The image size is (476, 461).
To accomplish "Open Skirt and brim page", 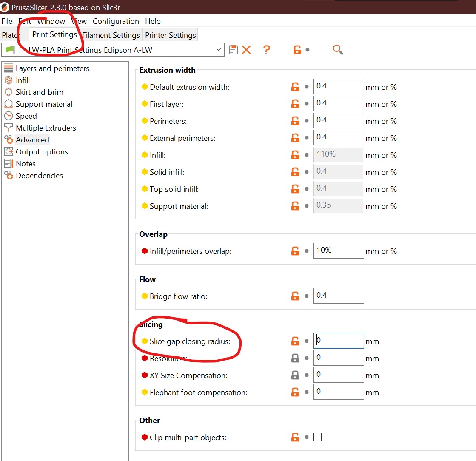I will coord(40,92).
